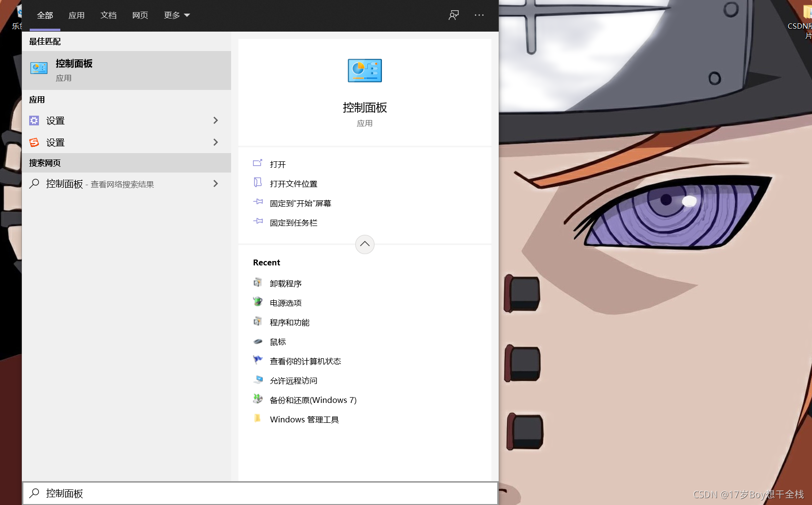Click the 打开文件位置 icon
This screenshot has height=505, width=812.
[258, 183]
